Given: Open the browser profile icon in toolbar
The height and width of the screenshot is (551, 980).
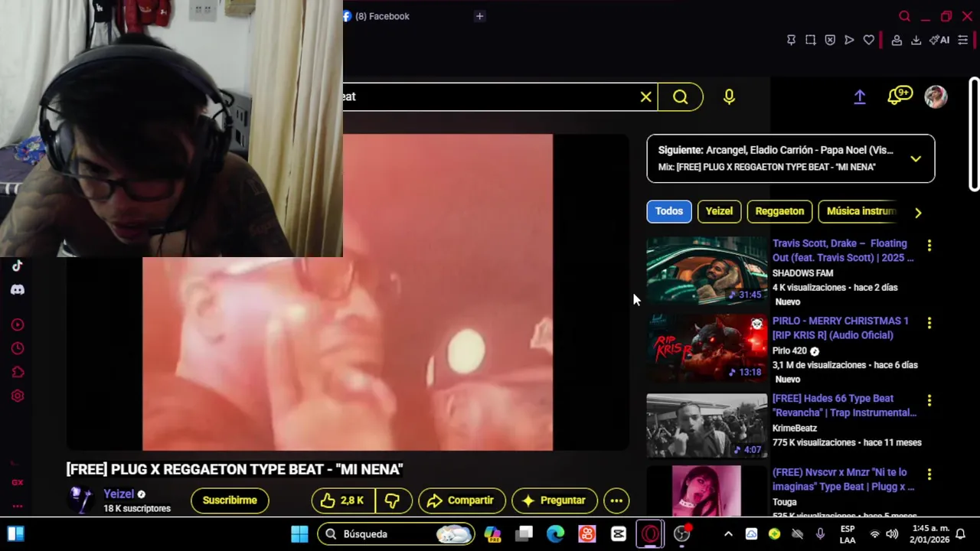Looking at the screenshot, I should tap(897, 40).
